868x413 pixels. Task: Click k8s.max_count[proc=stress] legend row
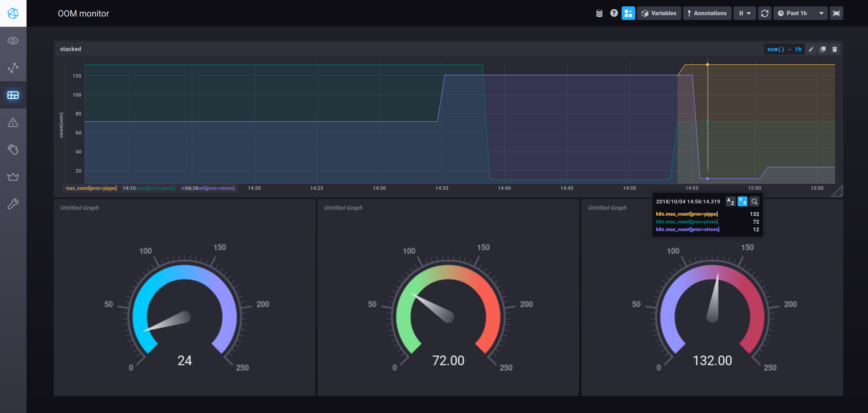(x=707, y=230)
